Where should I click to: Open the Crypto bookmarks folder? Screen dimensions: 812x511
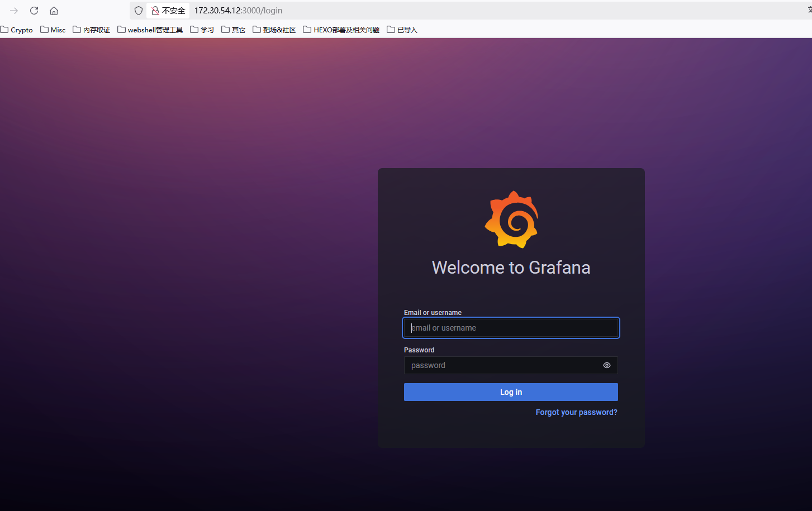(17, 30)
